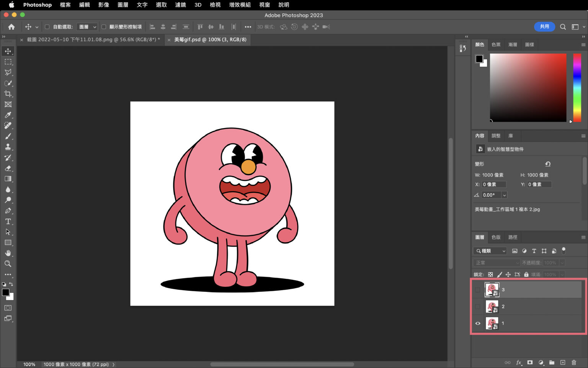Create a new group folder

pyautogui.click(x=552, y=362)
